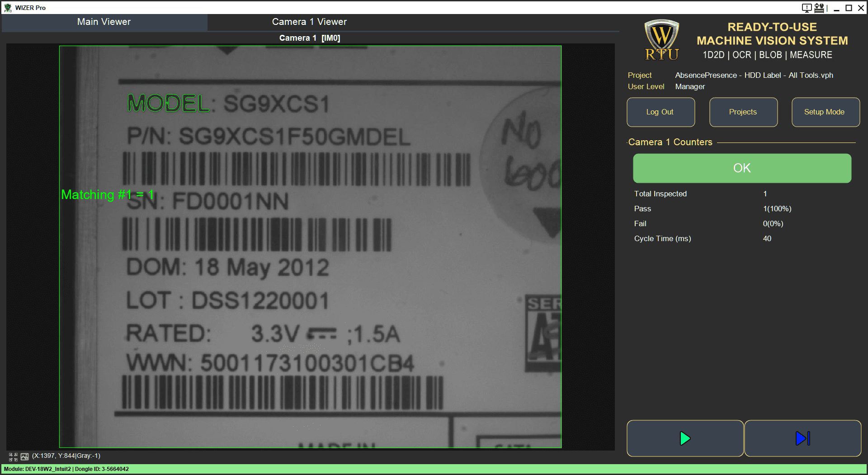Click the 'Cycle Time (ms)' label
Viewport: 868px width, 475px height.
pyautogui.click(x=662, y=238)
